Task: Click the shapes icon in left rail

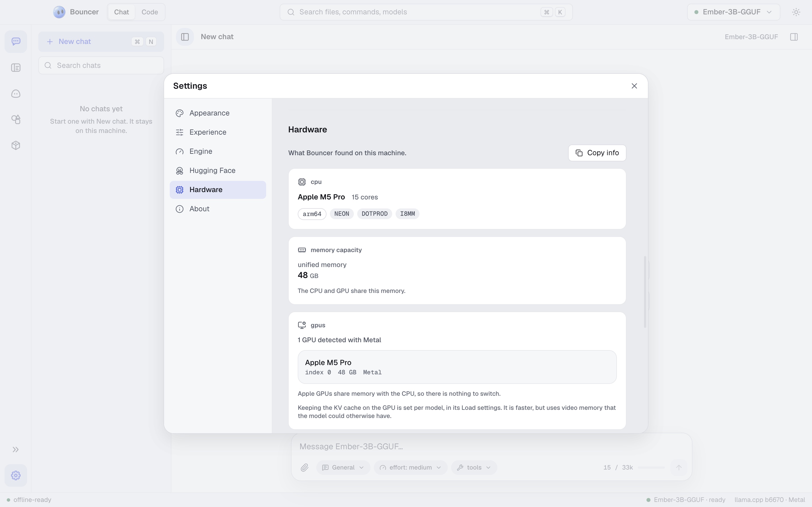Action: click(x=16, y=120)
